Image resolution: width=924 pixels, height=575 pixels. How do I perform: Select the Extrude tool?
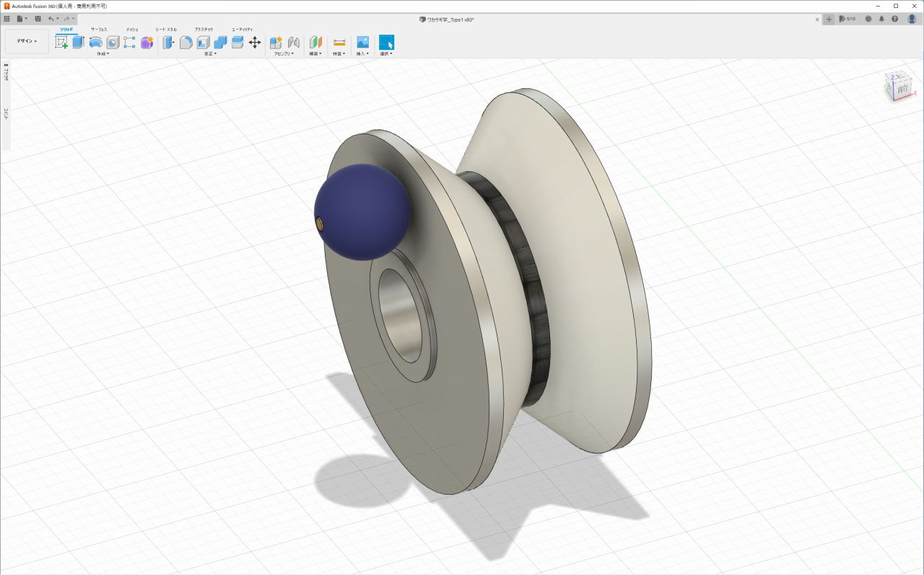pos(79,43)
